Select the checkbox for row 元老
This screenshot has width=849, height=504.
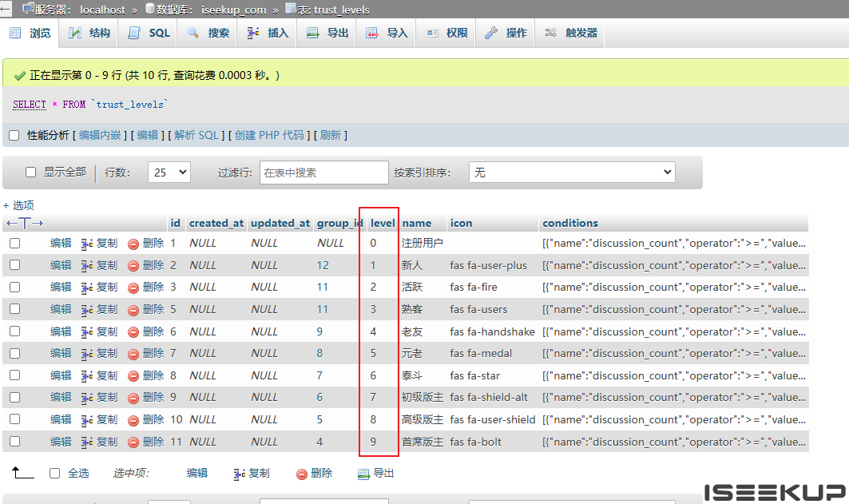coord(14,353)
